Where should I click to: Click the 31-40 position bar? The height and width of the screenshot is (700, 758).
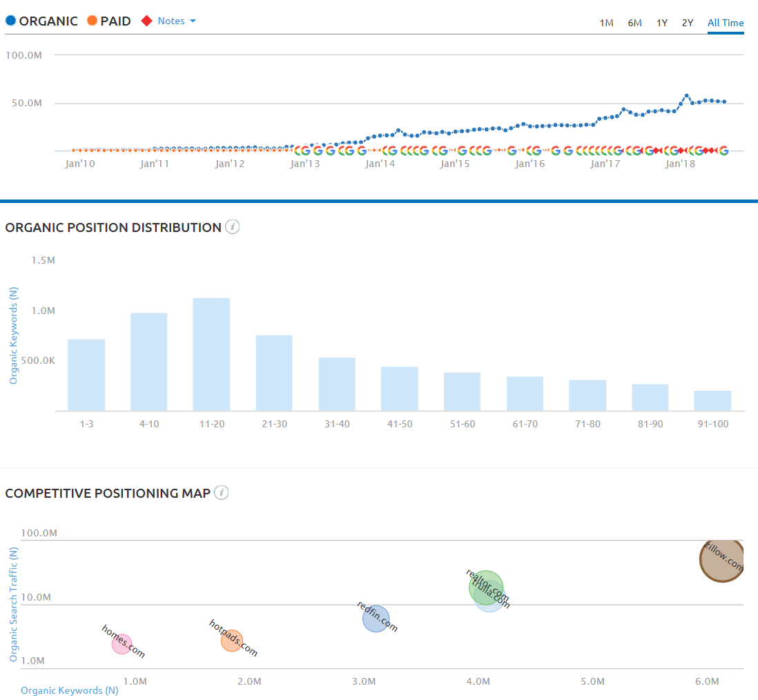(x=337, y=385)
